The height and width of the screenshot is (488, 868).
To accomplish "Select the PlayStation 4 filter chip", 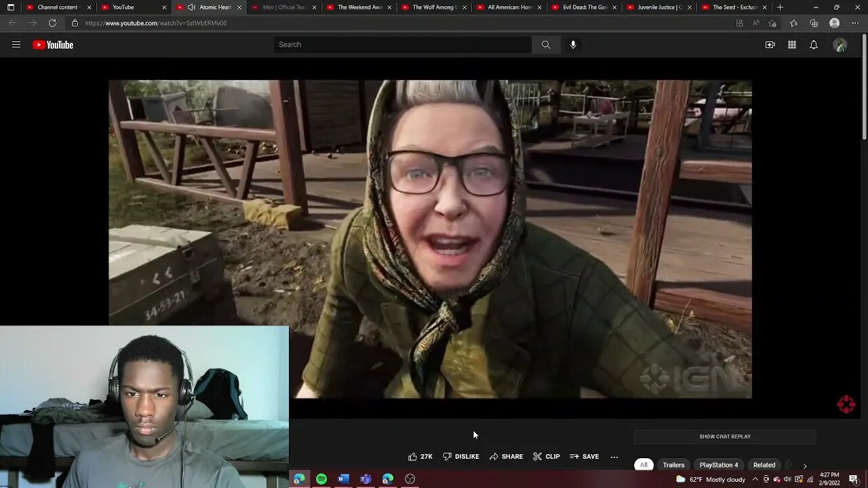I will pos(719,465).
